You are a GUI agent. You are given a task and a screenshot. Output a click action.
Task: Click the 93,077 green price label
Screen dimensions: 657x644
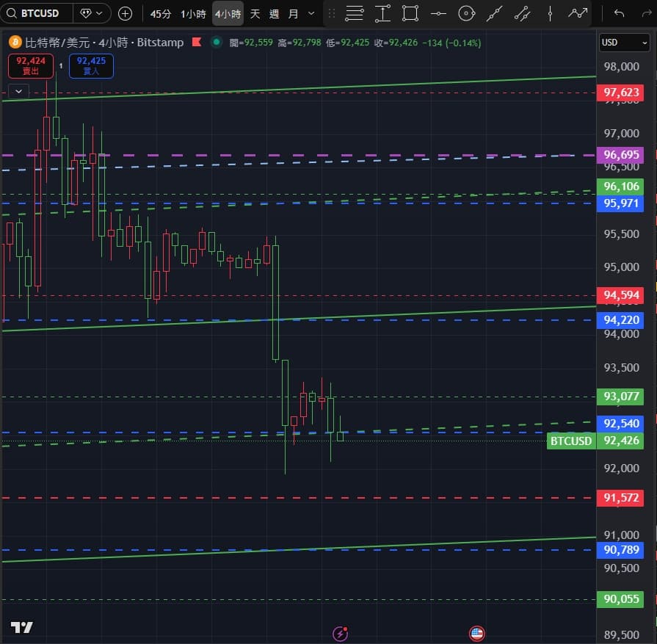tap(620, 397)
